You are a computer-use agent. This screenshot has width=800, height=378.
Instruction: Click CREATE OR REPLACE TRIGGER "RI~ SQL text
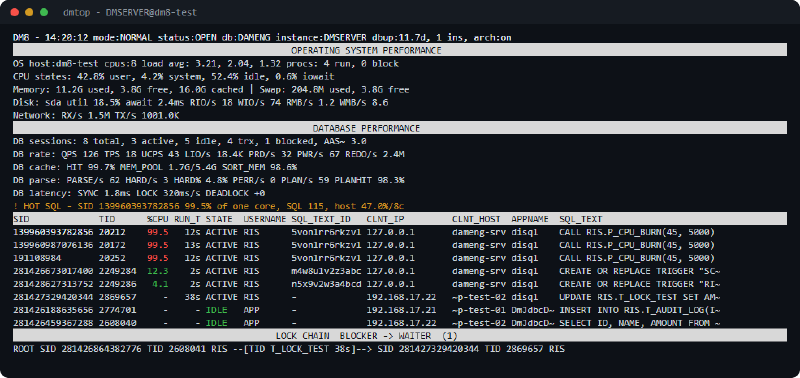[x=640, y=284]
